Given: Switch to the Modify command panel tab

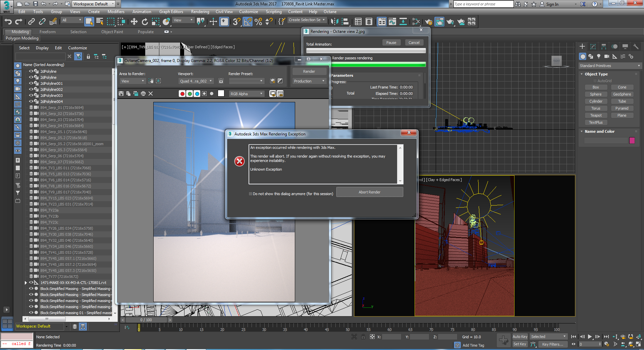Looking at the screenshot, I should click(593, 47).
